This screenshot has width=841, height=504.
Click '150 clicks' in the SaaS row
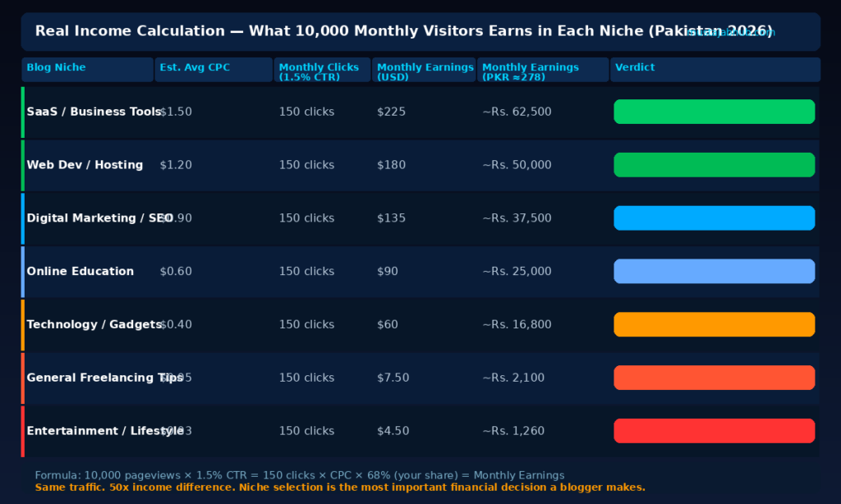pos(307,112)
